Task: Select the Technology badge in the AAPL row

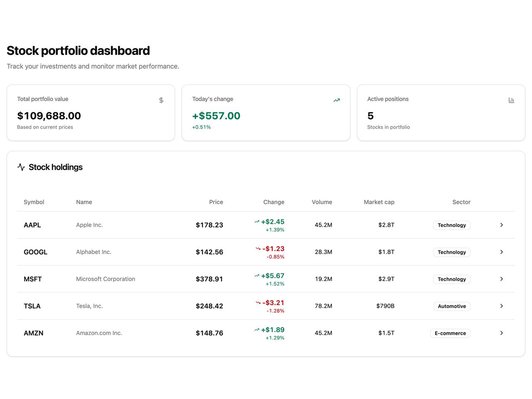Action: (452, 225)
